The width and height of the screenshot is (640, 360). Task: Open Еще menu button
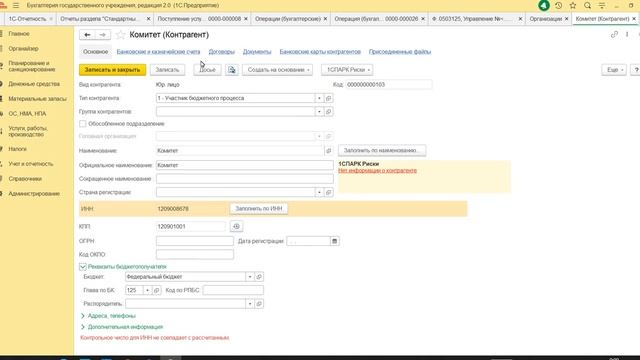pos(614,70)
